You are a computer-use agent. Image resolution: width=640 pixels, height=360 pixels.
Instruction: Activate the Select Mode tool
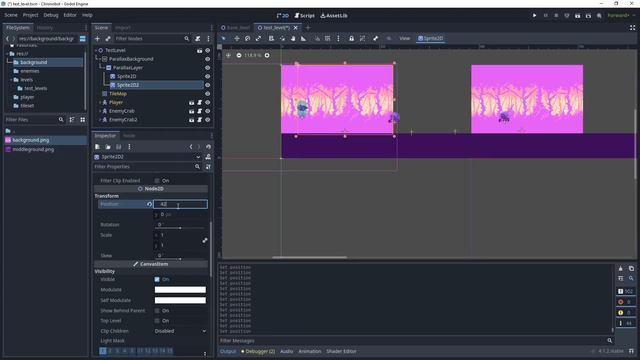224,38
